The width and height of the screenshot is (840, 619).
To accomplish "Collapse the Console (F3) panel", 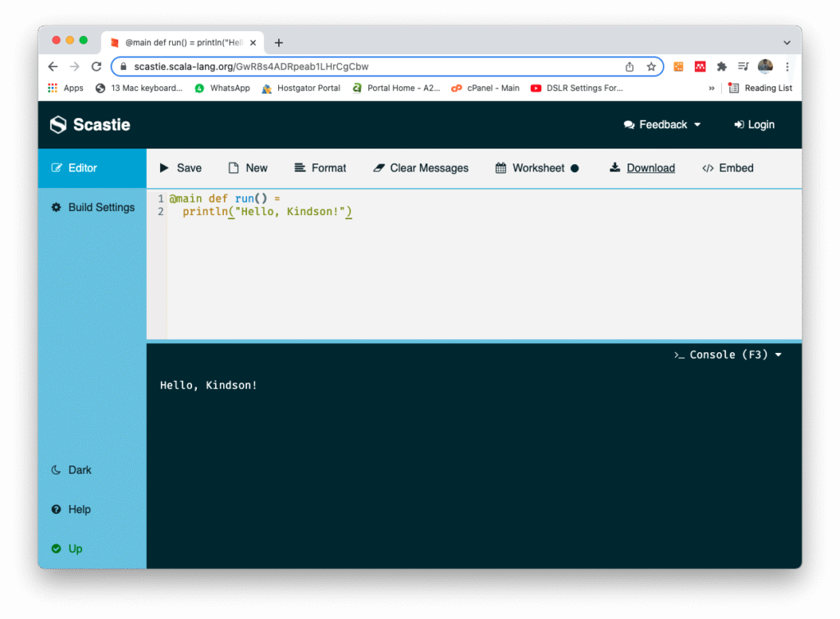I will [728, 354].
